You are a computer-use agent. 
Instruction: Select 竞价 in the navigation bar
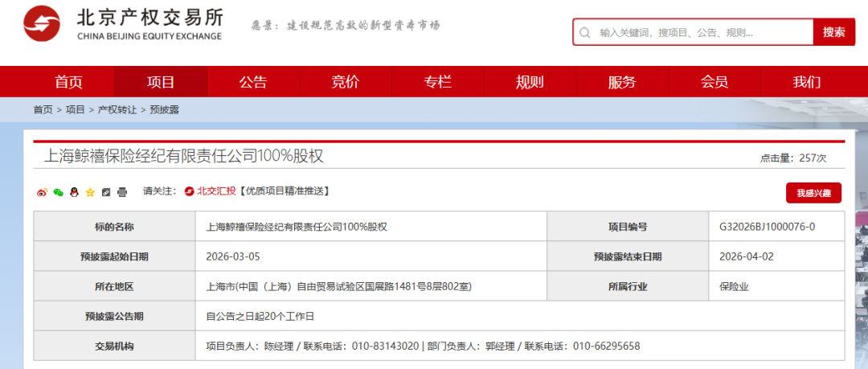346,82
